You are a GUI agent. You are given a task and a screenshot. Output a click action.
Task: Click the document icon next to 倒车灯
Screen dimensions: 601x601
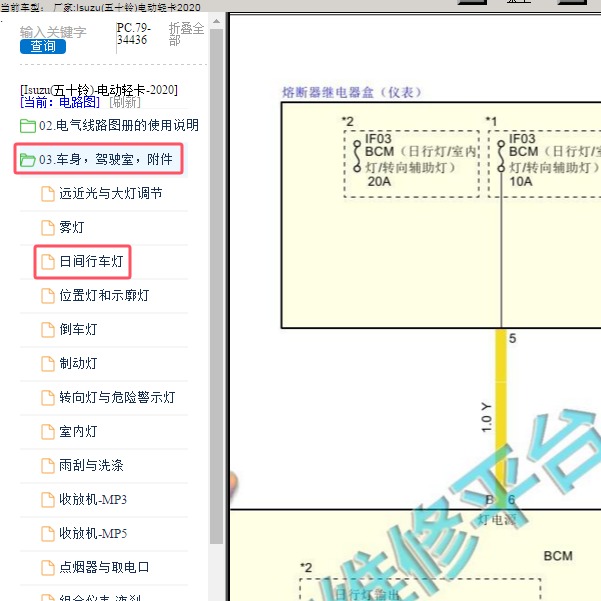[47, 330]
